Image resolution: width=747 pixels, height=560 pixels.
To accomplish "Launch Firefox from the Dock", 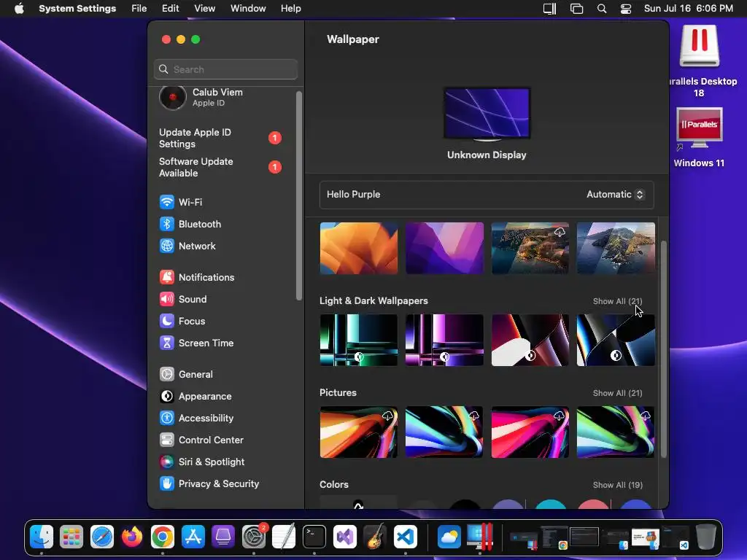I will tap(132, 537).
